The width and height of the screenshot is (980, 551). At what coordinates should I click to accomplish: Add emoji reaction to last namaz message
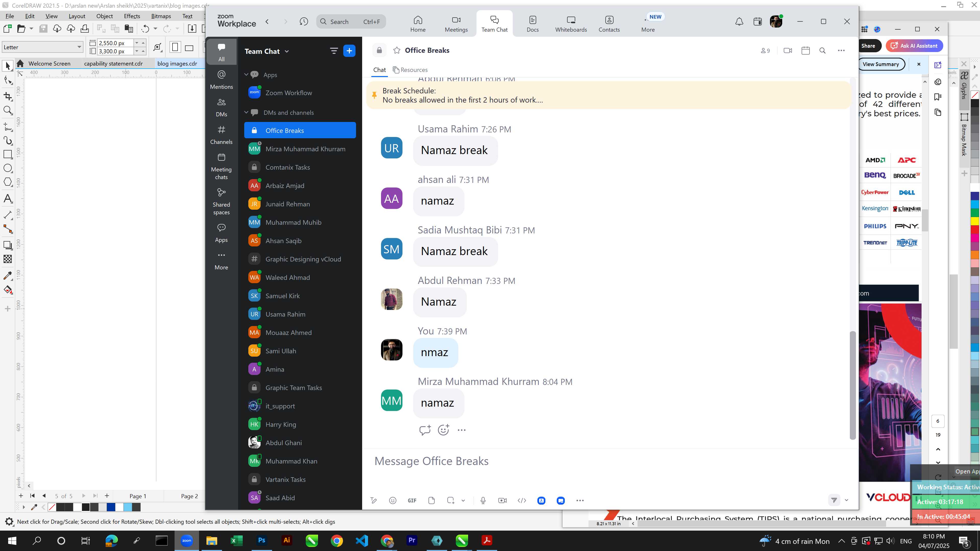[443, 430]
